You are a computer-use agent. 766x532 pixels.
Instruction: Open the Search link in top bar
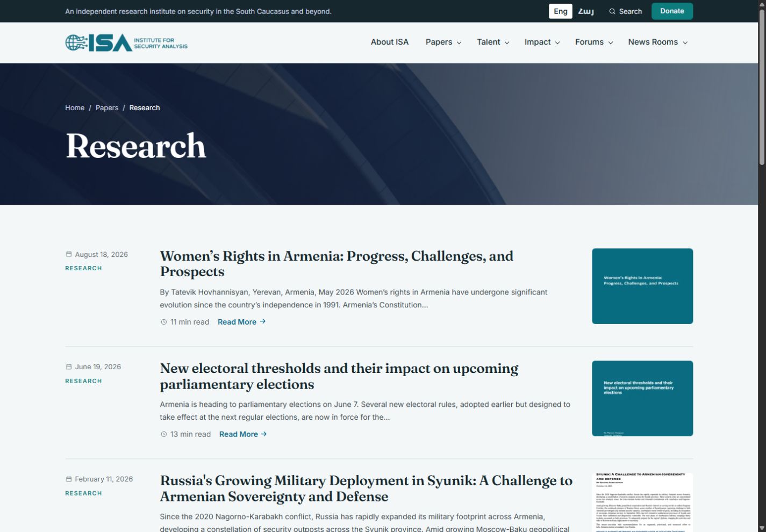tap(626, 11)
